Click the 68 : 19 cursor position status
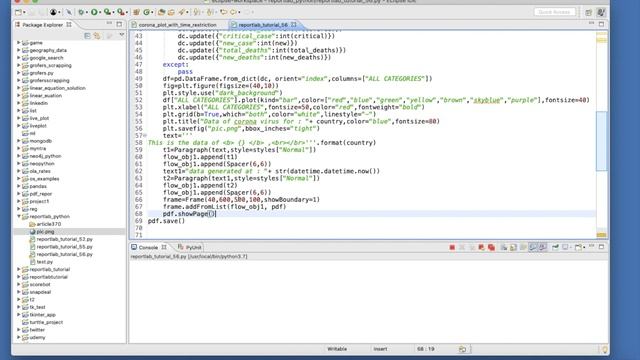The image size is (640, 360). 425,349
